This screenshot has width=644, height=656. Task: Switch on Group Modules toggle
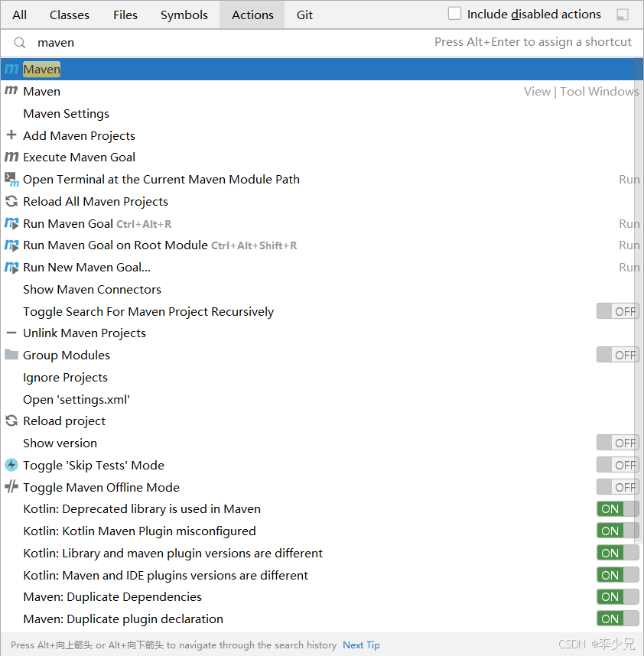coord(618,355)
